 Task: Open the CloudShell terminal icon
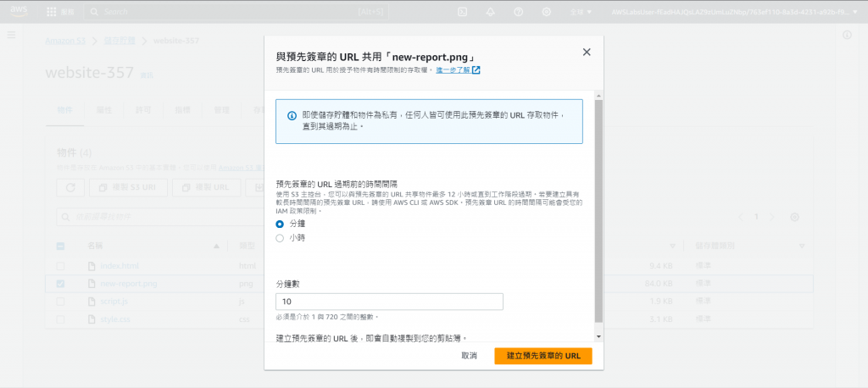[462, 12]
